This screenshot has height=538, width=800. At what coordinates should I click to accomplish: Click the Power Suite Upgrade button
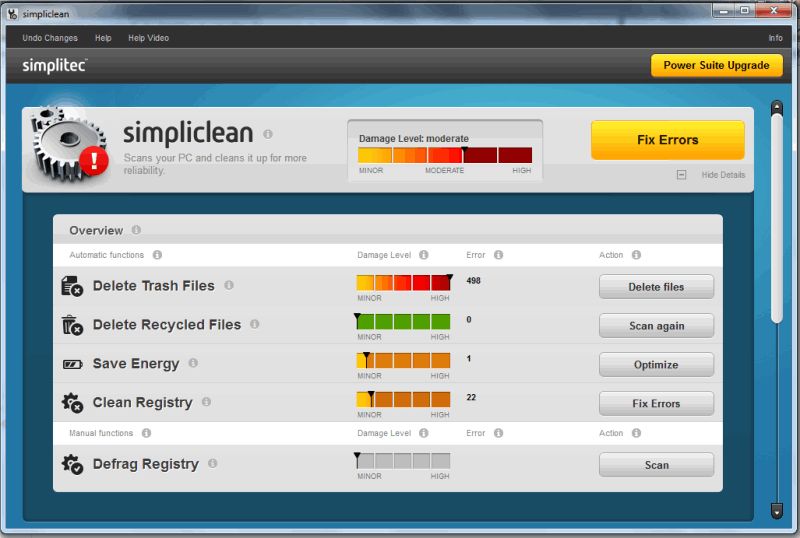point(716,65)
